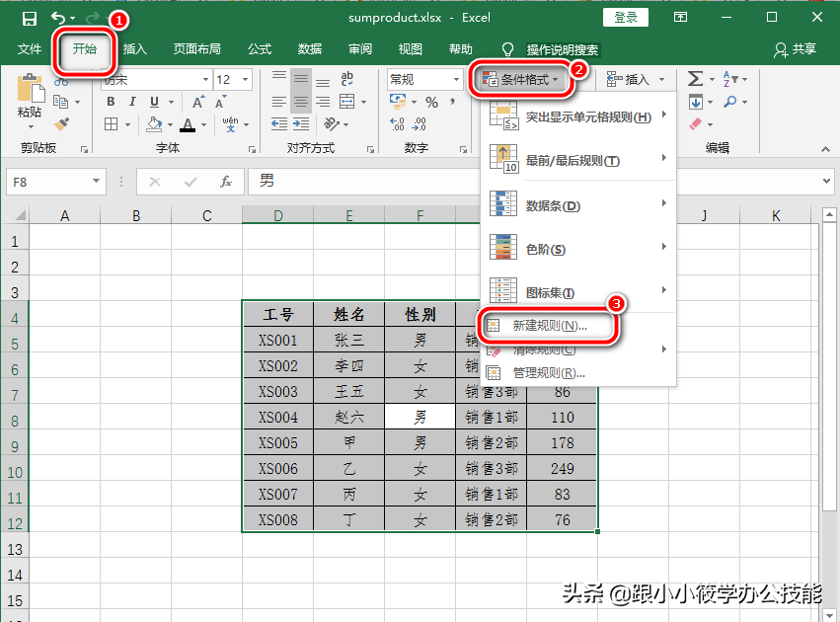The height and width of the screenshot is (622, 840).
Task: Switch to the 公式 tab
Action: [x=260, y=49]
